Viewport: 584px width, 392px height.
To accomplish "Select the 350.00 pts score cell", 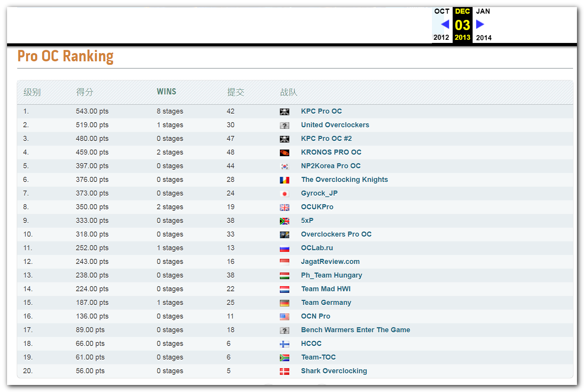I will [92, 207].
